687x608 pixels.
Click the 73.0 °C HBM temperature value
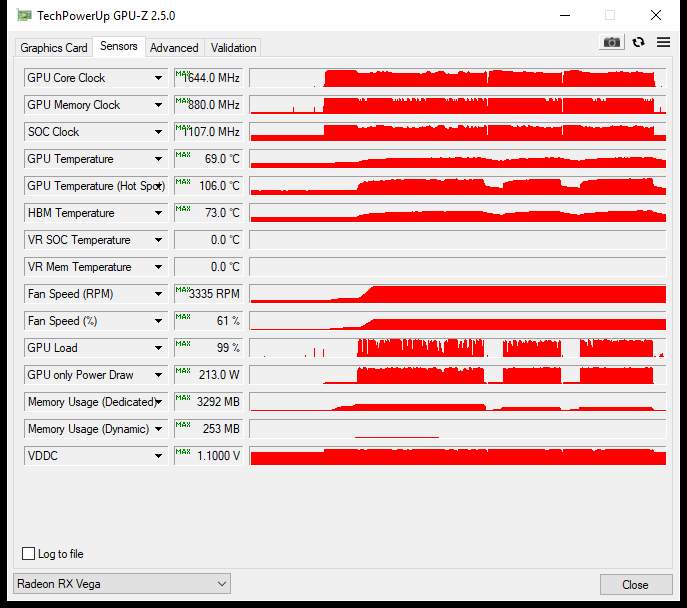[x=209, y=213]
